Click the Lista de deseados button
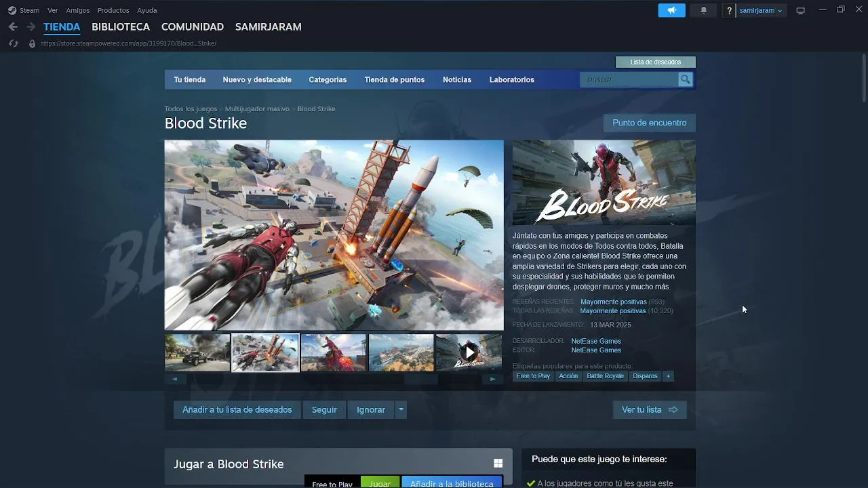Viewport: 868px width, 488px height. click(x=655, y=62)
